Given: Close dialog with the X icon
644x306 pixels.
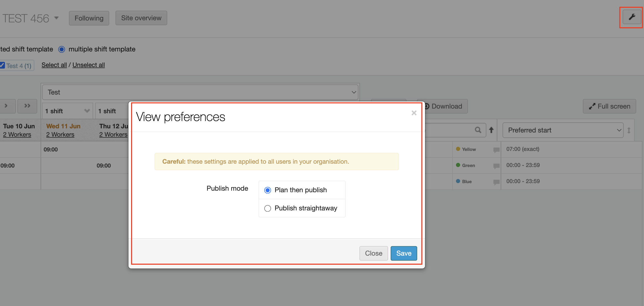Looking at the screenshot, I should pyautogui.click(x=414, y=113).
